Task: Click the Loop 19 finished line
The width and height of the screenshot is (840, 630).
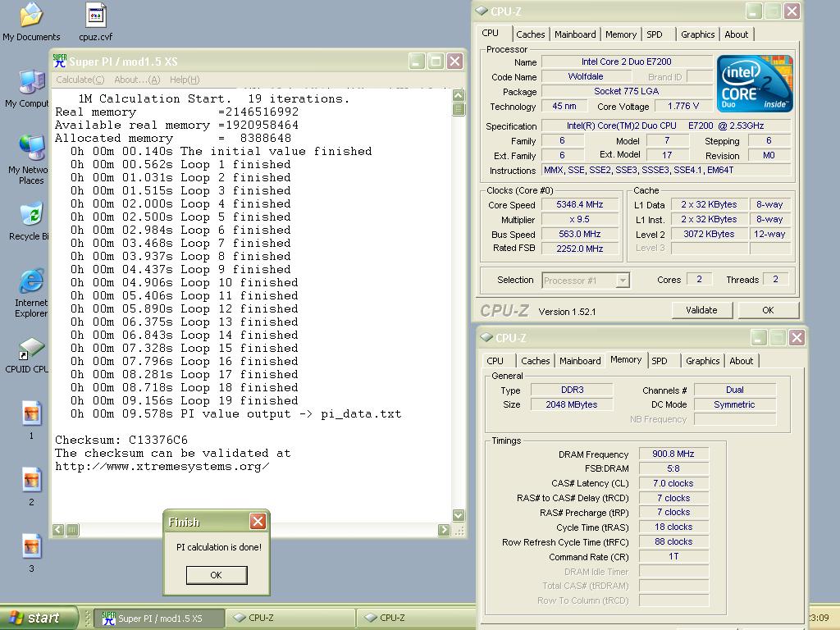Action: (184, 400)
